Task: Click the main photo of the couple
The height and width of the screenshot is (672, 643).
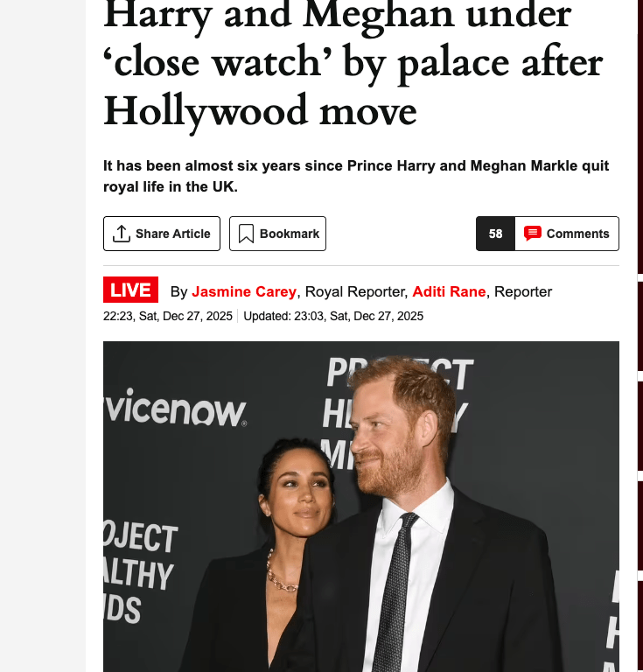Action: pos(361,507)
